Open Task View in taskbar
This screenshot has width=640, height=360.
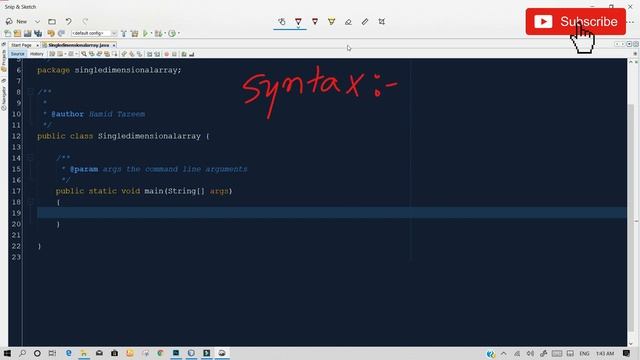pos(53,353)
